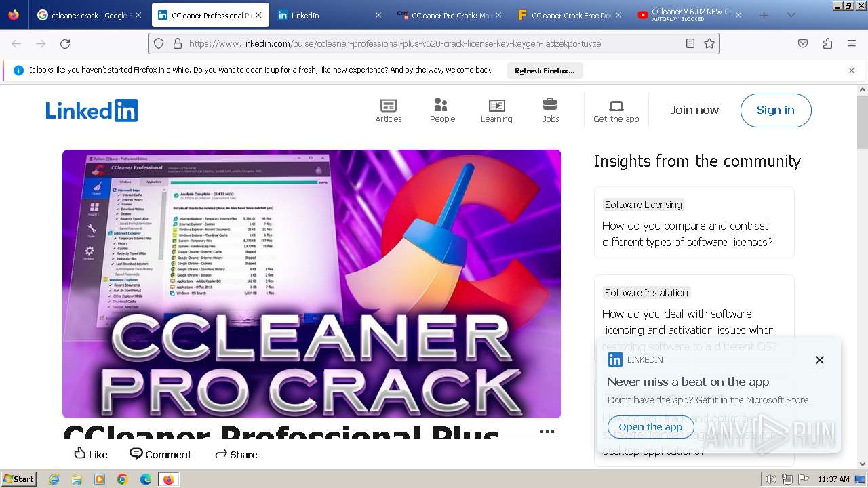Comment on the article
Image resolution: width=868 pixels, height=488 pixels.
[x=161, y=454]
